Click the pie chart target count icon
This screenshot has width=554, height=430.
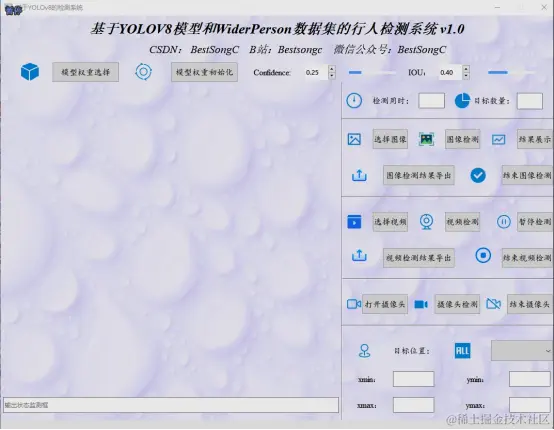click(462, 101)
